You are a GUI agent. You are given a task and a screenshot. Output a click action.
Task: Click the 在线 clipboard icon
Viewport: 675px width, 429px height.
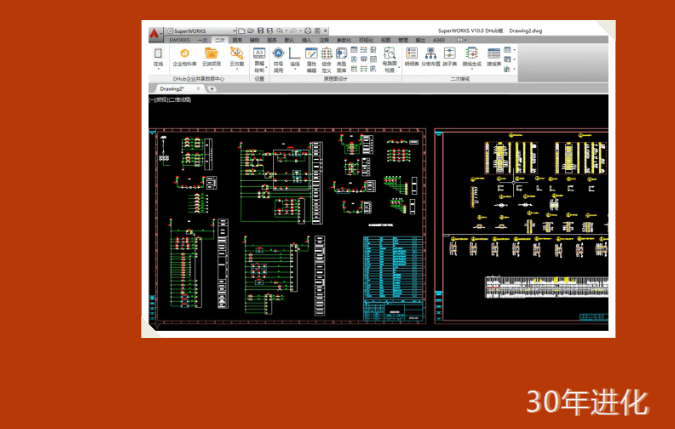pyautogui.click(x=158, y=53)
